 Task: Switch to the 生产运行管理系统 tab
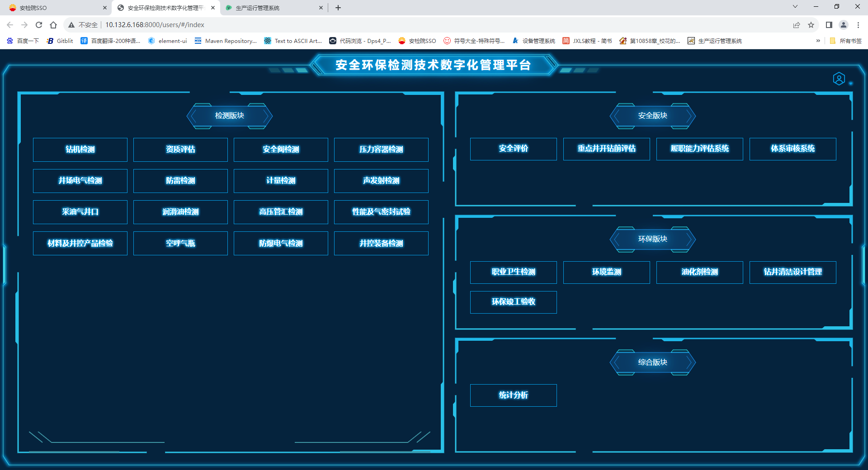tap(271, 8)
